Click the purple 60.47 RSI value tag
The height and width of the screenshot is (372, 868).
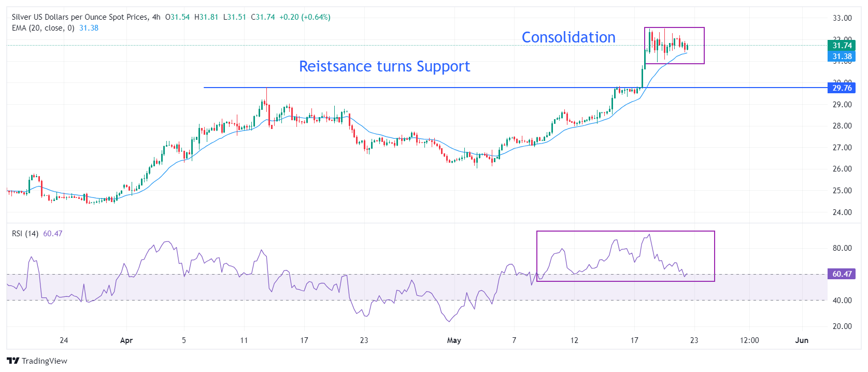842,274
